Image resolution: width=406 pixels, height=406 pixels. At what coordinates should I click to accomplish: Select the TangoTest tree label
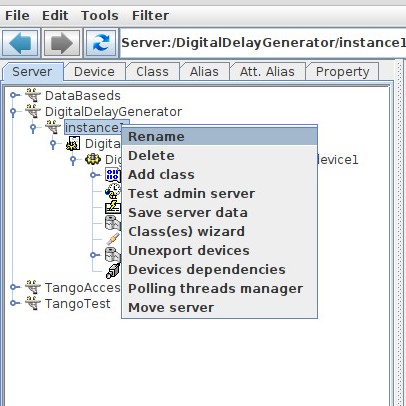(x=78, y=304)
